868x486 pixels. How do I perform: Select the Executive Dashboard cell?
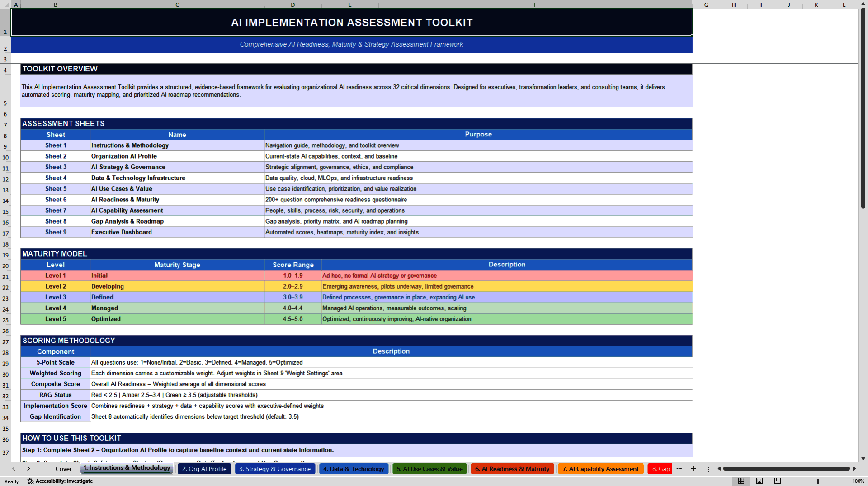177,232
